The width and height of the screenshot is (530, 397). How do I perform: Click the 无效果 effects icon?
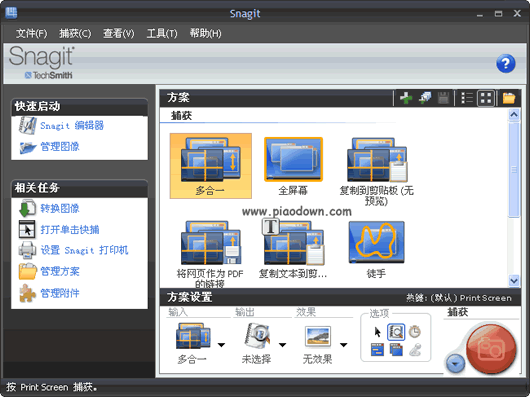point(317,337)
